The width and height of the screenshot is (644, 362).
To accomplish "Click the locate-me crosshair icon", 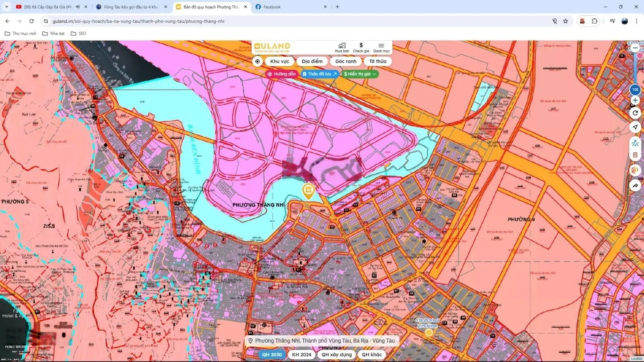I will click(257, 62).
